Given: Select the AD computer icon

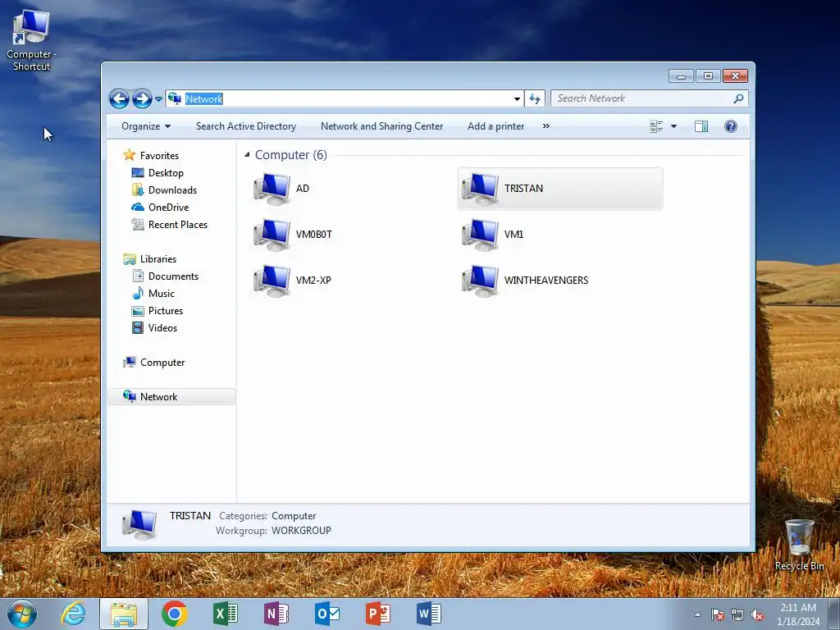Looking at the screenshot, I should click(x=272, y=189).
